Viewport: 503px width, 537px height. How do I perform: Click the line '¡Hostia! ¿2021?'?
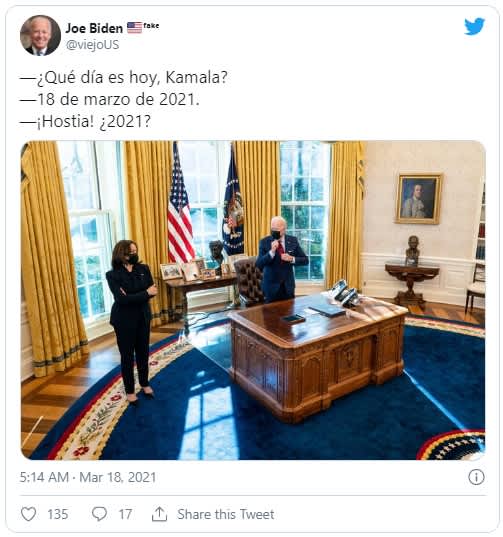coord(85,121)
